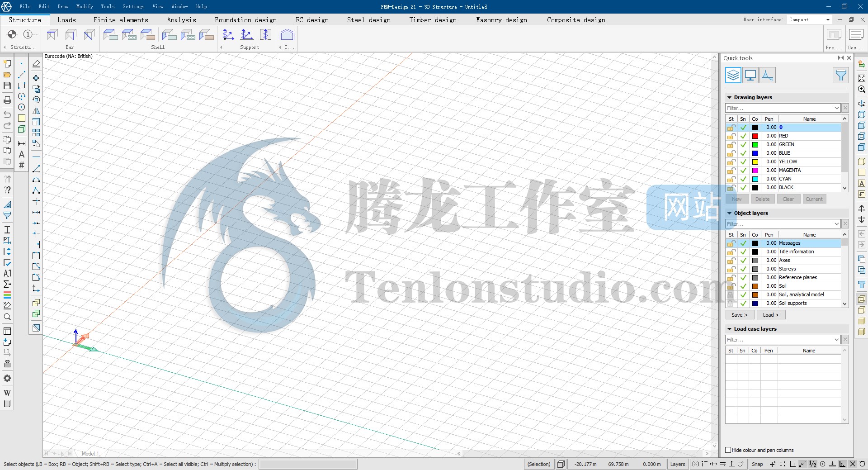Click the 'Load >' button under Object layers
The width and height of the screenshot is (868, 470).
point(771,315)
